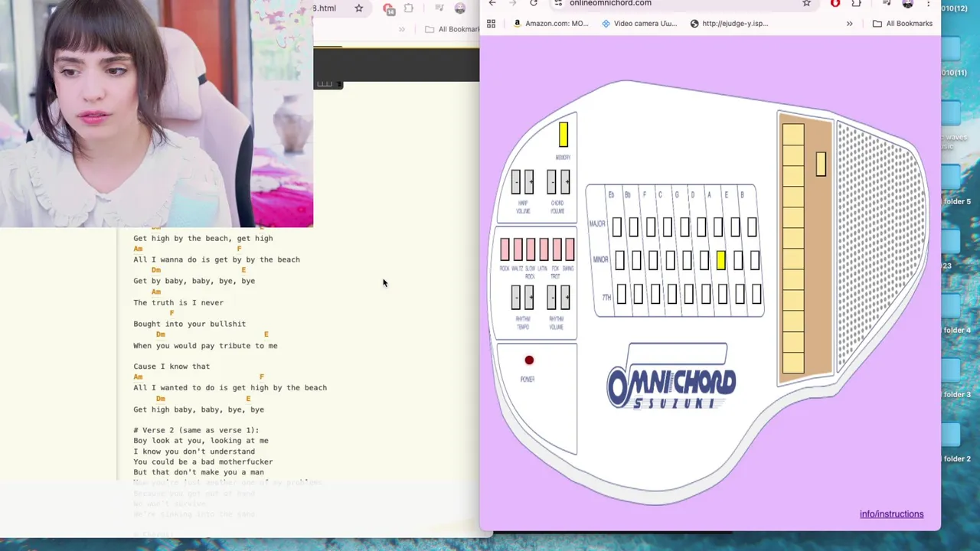980x551 pixels.
Task: Raise chord volume using plus button
Action: (565, 182)
